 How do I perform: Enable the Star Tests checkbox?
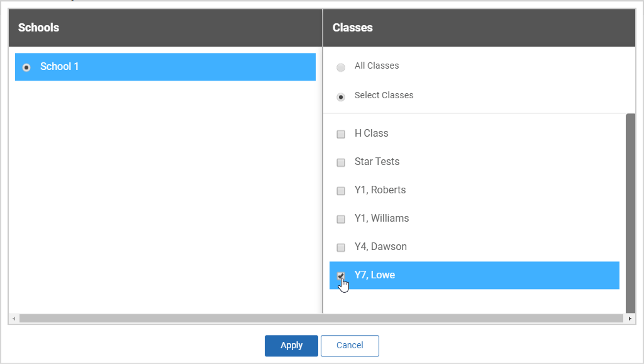(341, 162)
